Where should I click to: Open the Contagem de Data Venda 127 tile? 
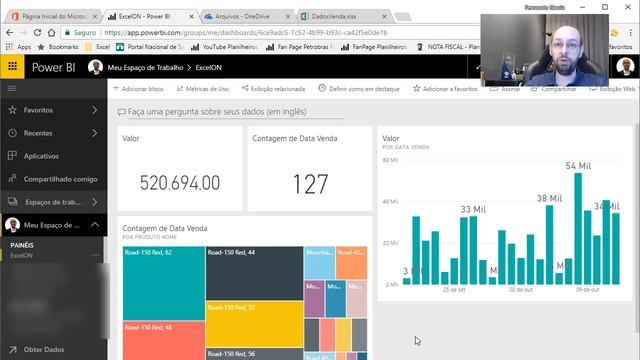point(310,168)
